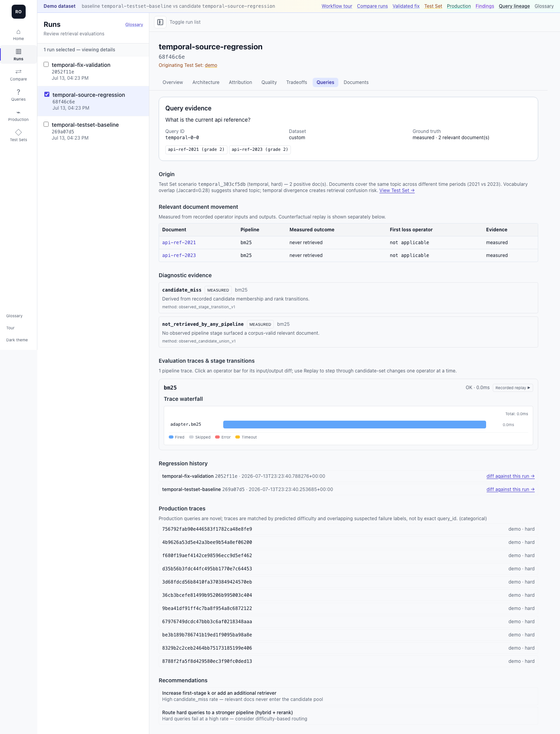560x734 pixels.
Task: Open Findings top link
Action: click(x=485, y=6)
